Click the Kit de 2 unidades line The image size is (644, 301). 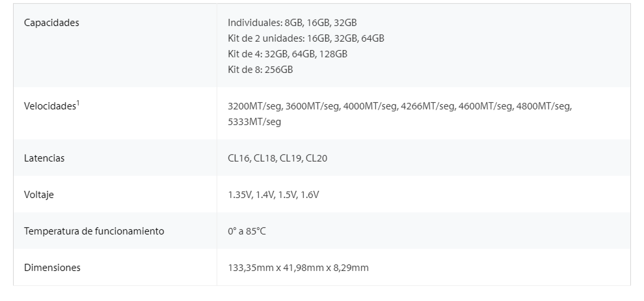pyautogui.click(x=306, y=38)
